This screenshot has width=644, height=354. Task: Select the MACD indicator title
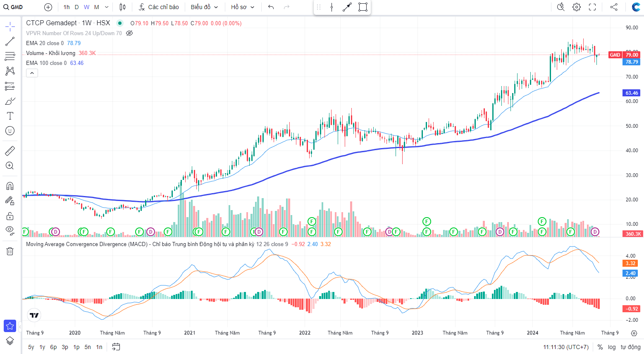pos(140,244)
